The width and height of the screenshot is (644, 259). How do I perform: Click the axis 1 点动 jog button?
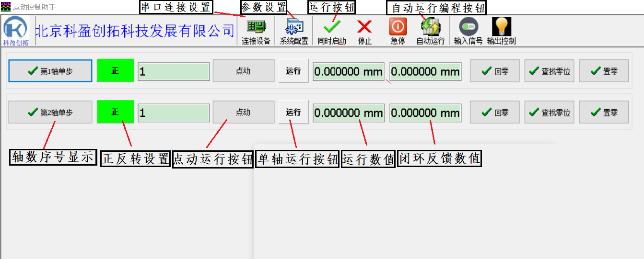coord(244,71)
